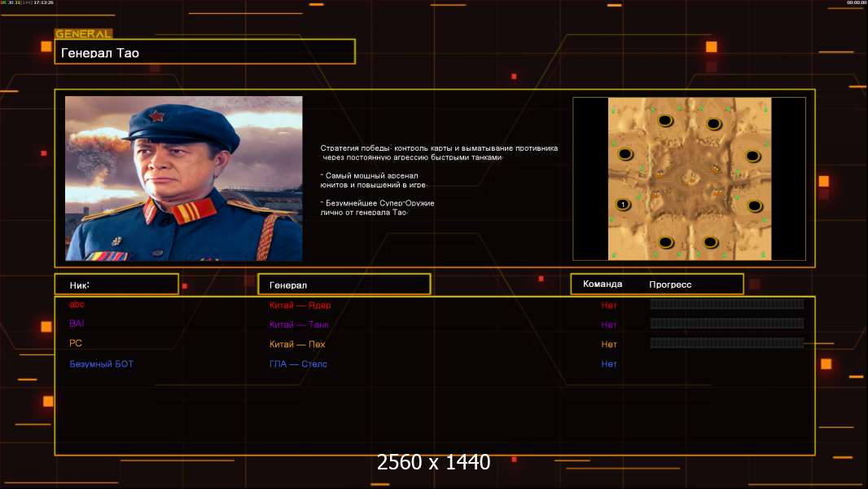Click the 'Прогресс' column label
The width and height of the screenshot is (868, 489).
(670, 284)
